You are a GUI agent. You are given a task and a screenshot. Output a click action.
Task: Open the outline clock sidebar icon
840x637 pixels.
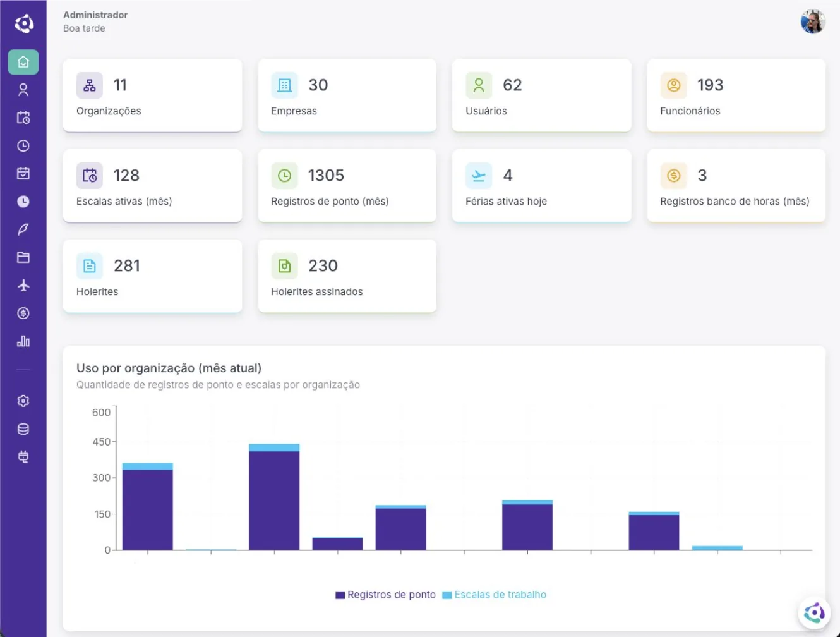click(x=23, y=146)
